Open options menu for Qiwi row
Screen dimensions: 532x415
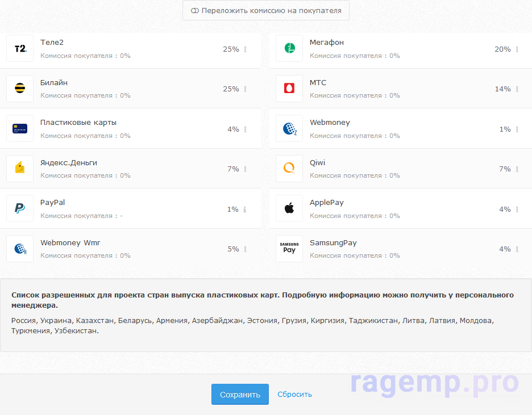pyautogui.click(x=517, y=169)
